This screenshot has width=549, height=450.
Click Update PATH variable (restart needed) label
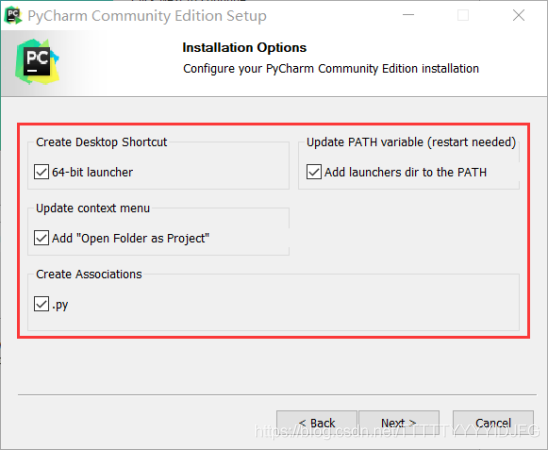click(411, 142)
